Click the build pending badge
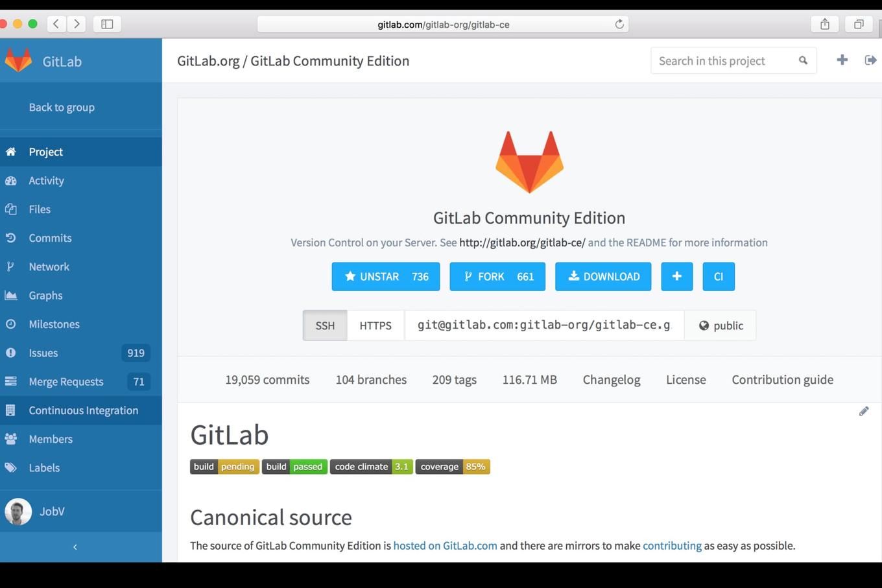 pyautogui.click(x=224, y=467)
